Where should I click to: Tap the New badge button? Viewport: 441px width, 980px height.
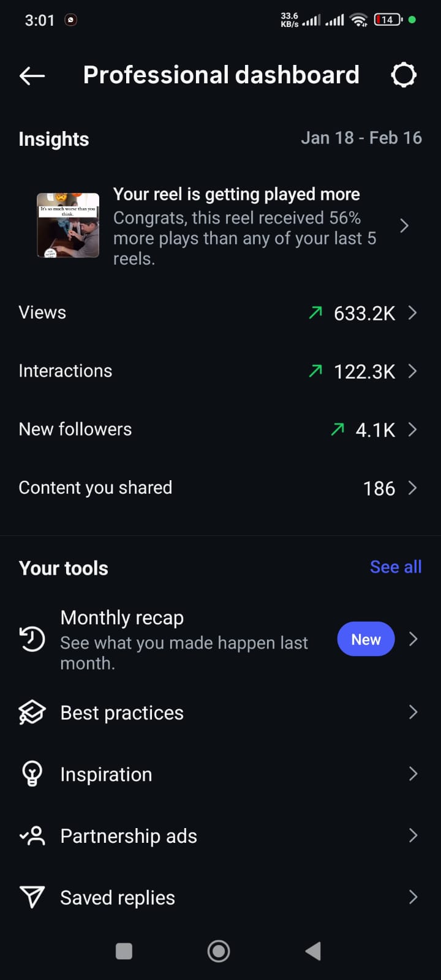click(366, 639)
